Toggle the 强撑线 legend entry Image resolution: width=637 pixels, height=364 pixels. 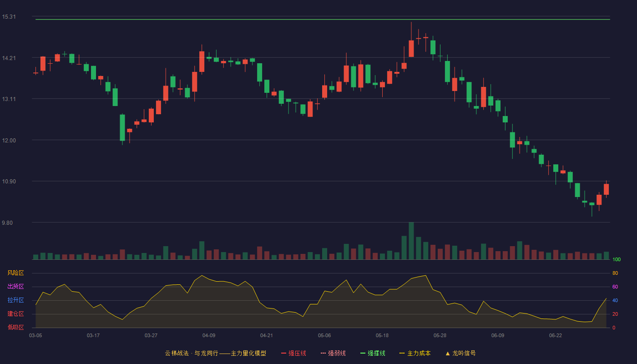pos(373,353)
